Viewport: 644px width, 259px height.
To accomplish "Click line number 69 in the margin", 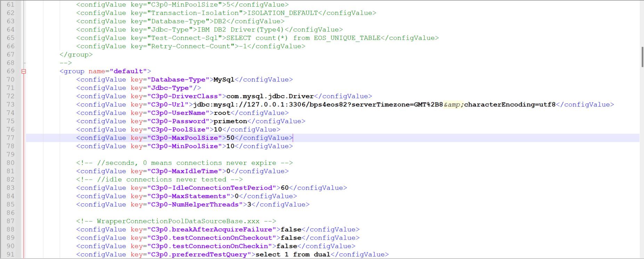I will [11, 71].
